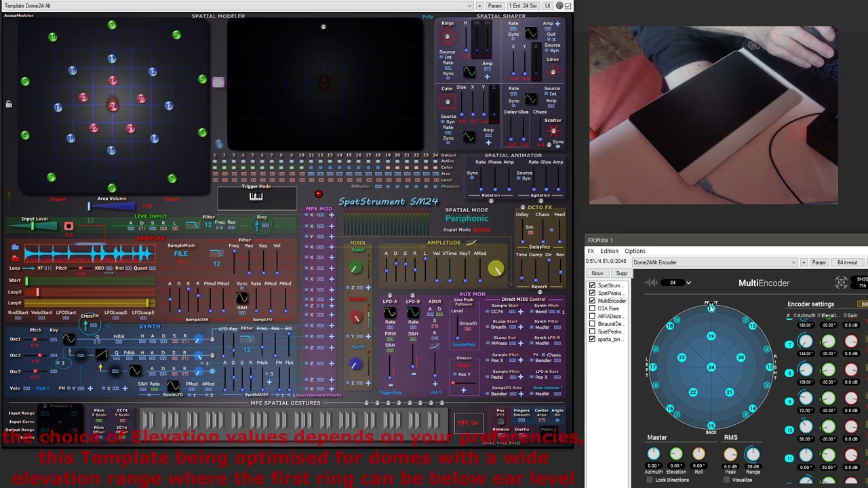The image size is (868, 488).
Task: Open the Template Dome24 Alt preset dropdown
Action: pyautogui.click(x=238, y=5)
